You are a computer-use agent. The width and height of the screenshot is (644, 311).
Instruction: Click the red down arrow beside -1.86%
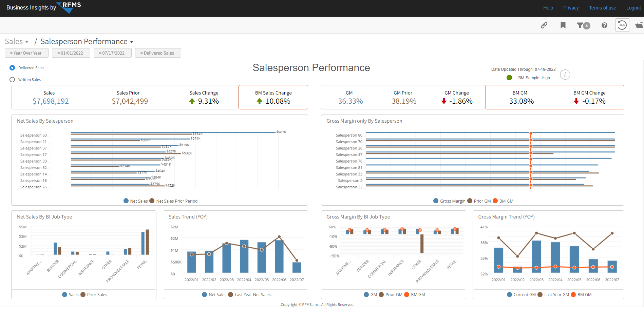[444, 101]
